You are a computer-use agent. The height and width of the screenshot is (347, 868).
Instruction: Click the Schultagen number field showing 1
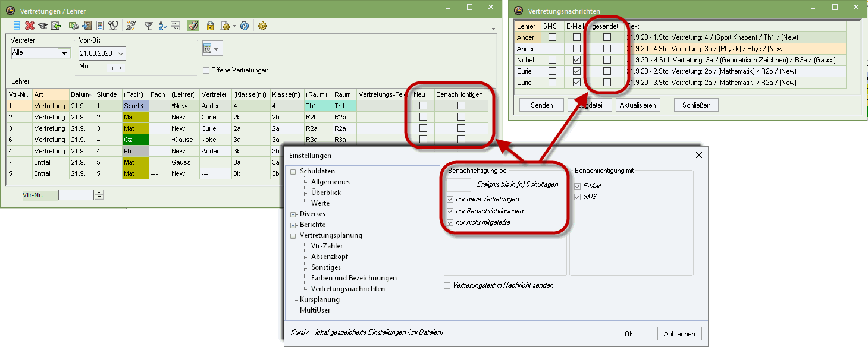[458, 185]
